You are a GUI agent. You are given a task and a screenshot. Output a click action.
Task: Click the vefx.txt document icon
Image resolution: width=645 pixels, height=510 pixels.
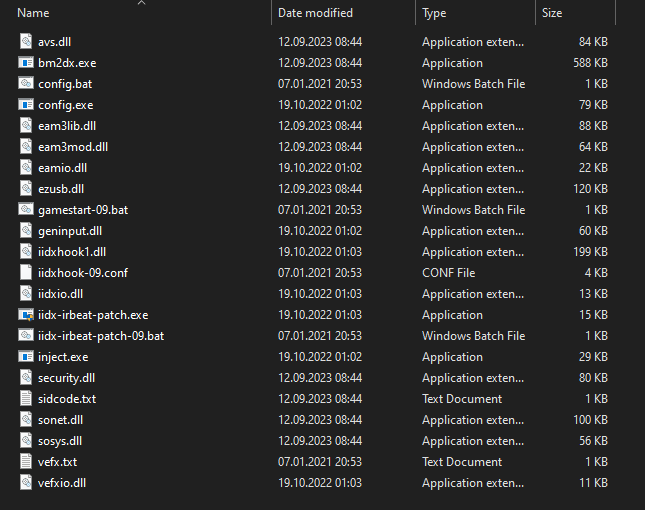[x=27, y=462]
